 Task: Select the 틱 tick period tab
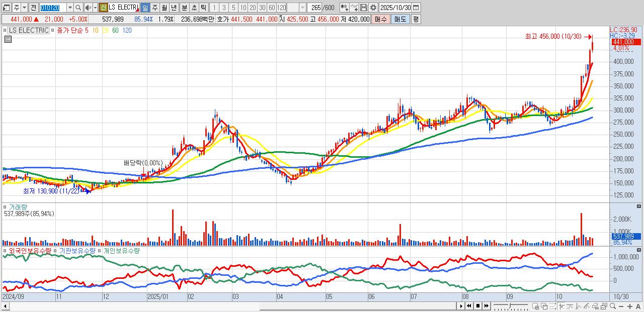click(203, 8)
